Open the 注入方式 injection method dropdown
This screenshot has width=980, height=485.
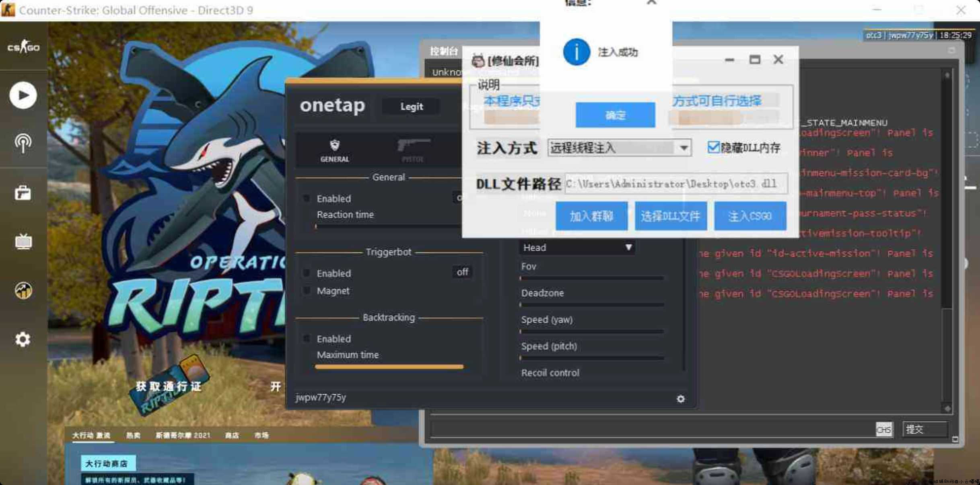tap(620, 148)
